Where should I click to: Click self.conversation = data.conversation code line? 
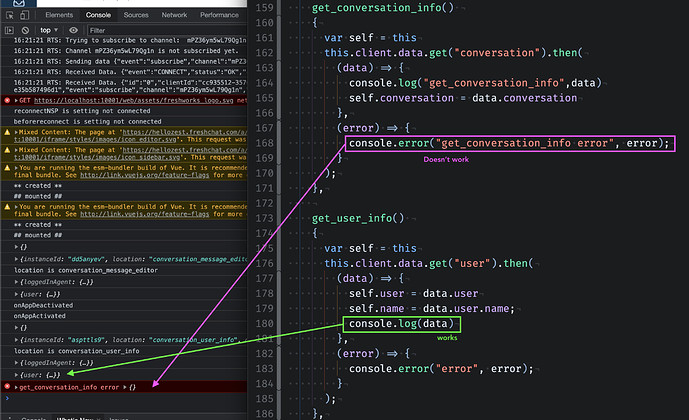point(463,98)
